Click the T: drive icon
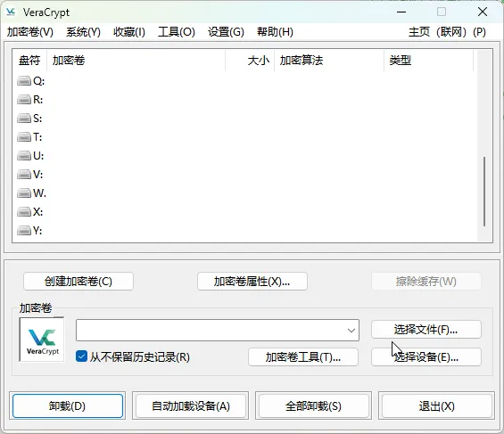504x434 pixels. (x=24, y=137)
